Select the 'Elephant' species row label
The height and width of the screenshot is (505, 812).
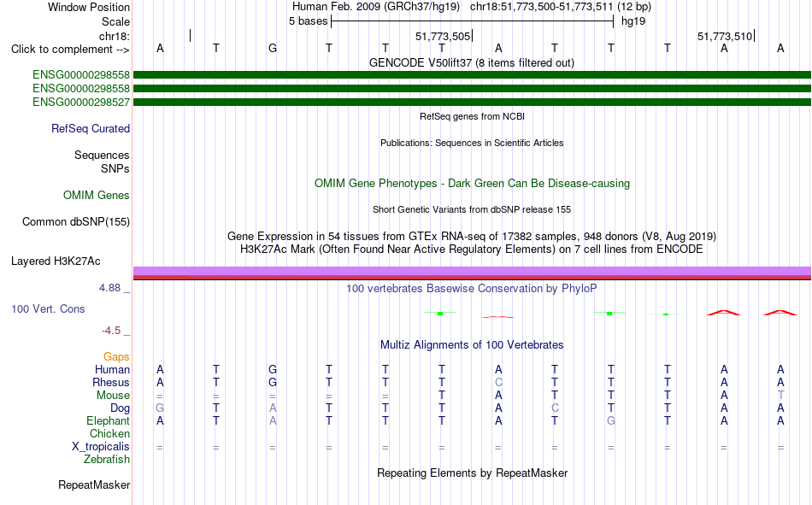[x=108, y=420]
